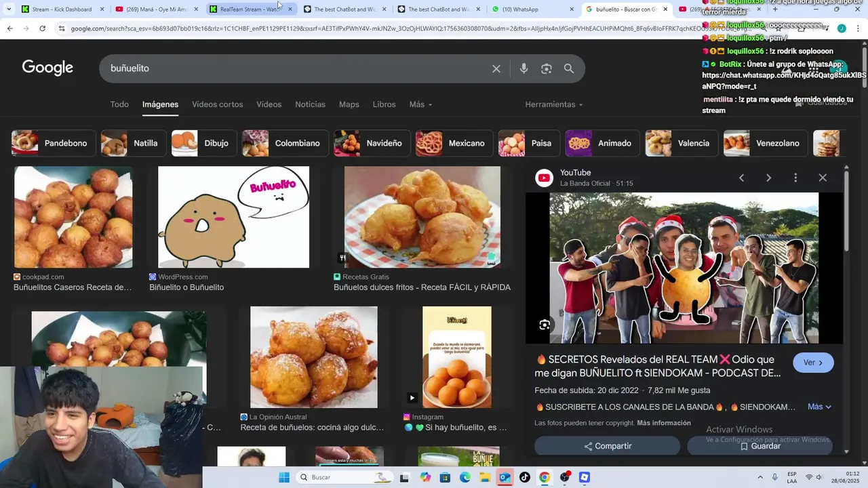Viewport: 868px width, 488px height.
Task: Switch to Stream - Kick Dashboard browser tab
Action: [x=62, y=9]
